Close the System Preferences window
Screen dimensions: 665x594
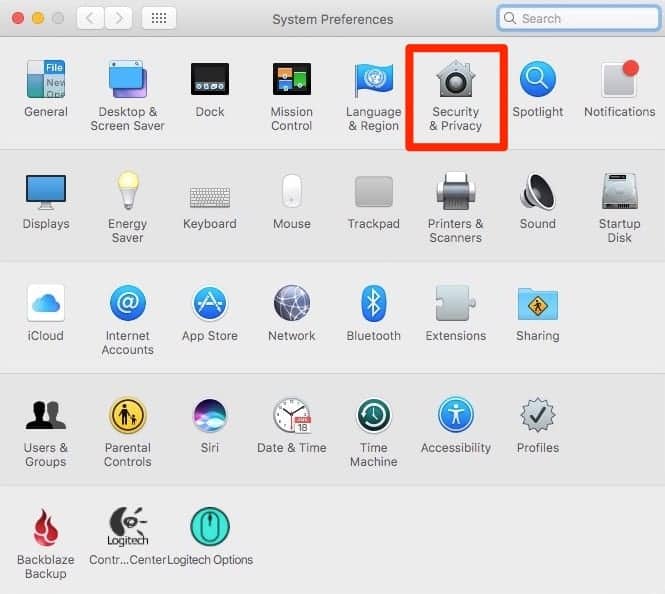point(17,18)
